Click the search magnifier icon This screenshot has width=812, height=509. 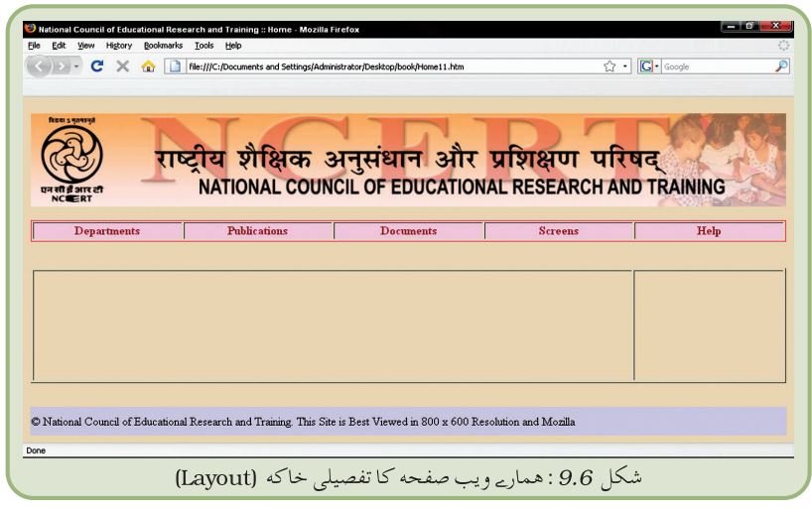tap(781, 65)
